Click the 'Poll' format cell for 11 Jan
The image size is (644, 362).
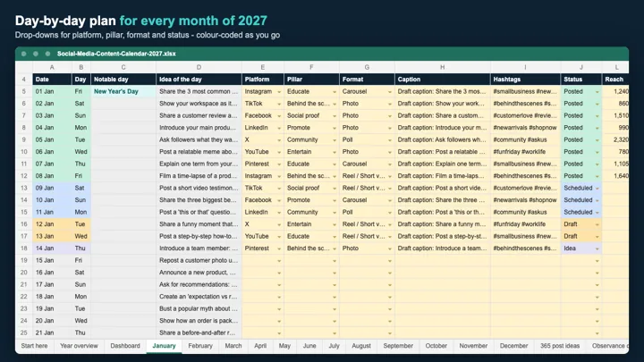(367, 212)
